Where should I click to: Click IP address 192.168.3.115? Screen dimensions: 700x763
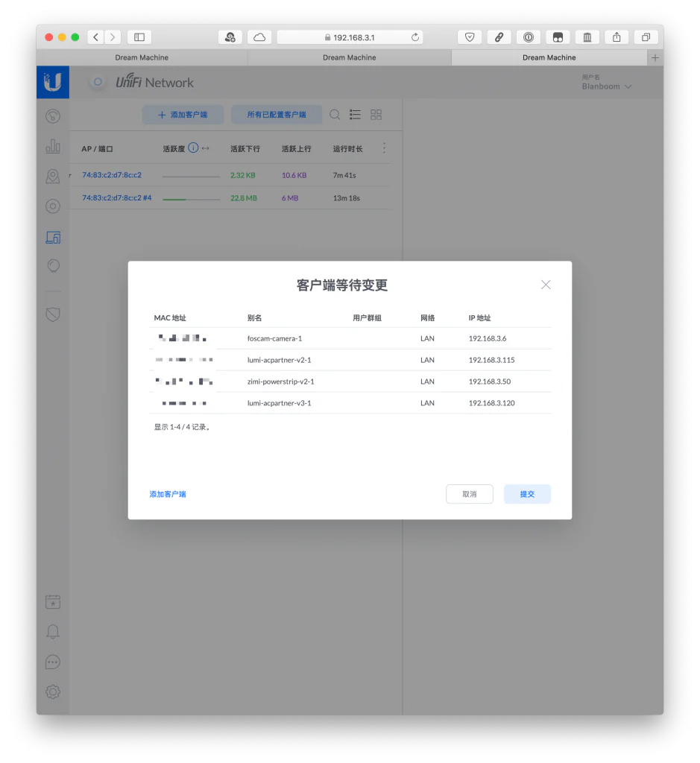(492, 360)
